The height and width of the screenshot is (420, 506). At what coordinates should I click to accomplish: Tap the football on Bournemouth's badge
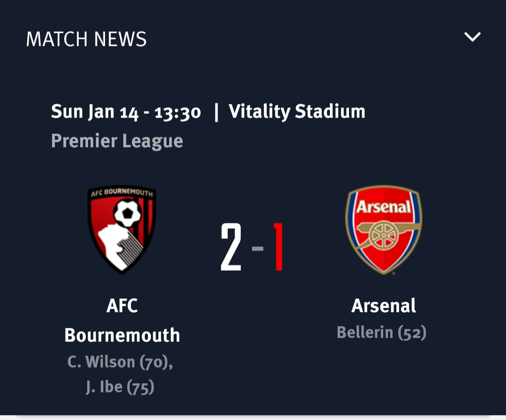point(127,213)
